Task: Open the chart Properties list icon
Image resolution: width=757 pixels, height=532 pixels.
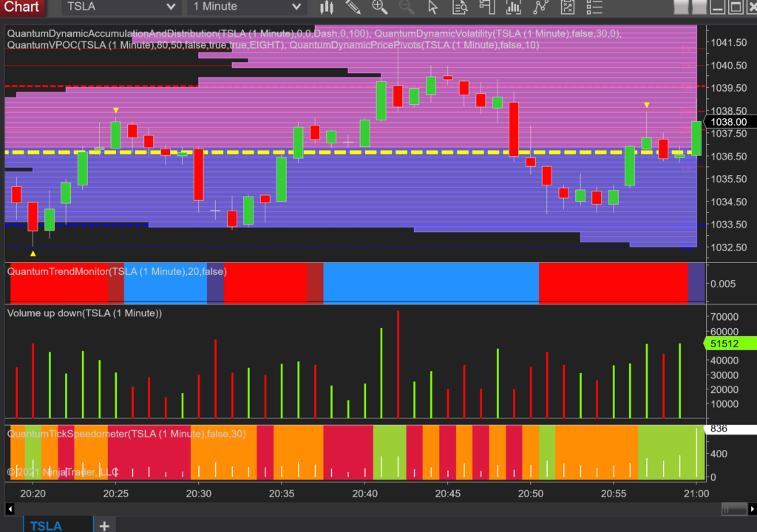Action: (594, 7)
